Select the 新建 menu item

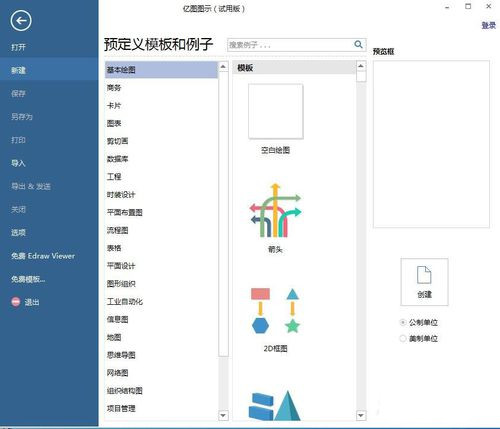49,70
